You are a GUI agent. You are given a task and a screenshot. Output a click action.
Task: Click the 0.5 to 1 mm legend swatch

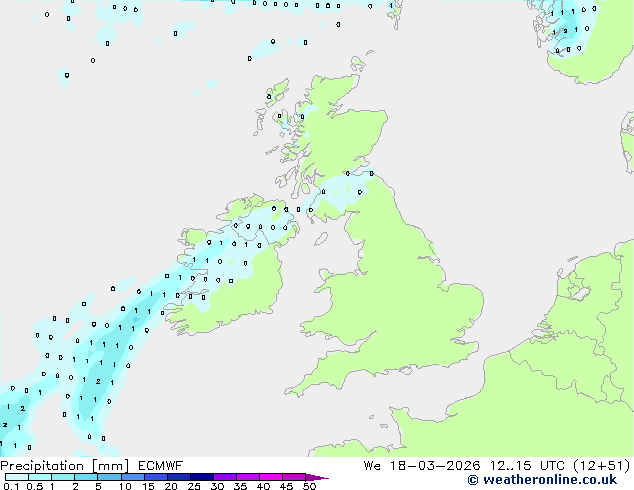(40, 477)
